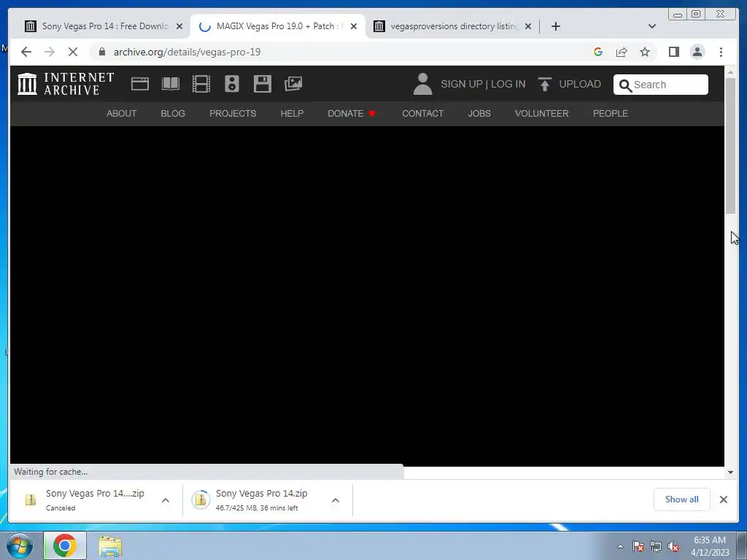
Task: Click the Internet Archive search box
Action: point(661,85)
